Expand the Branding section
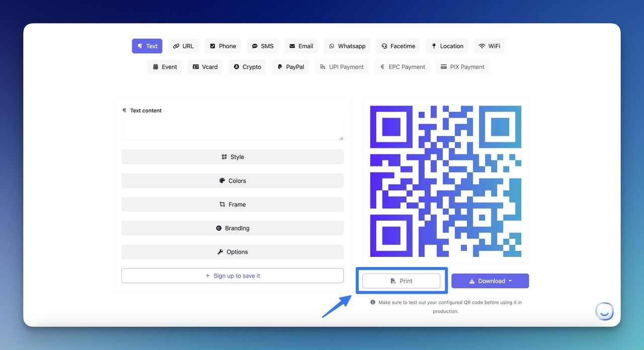 pyautogui.click(x=232, y=228)
